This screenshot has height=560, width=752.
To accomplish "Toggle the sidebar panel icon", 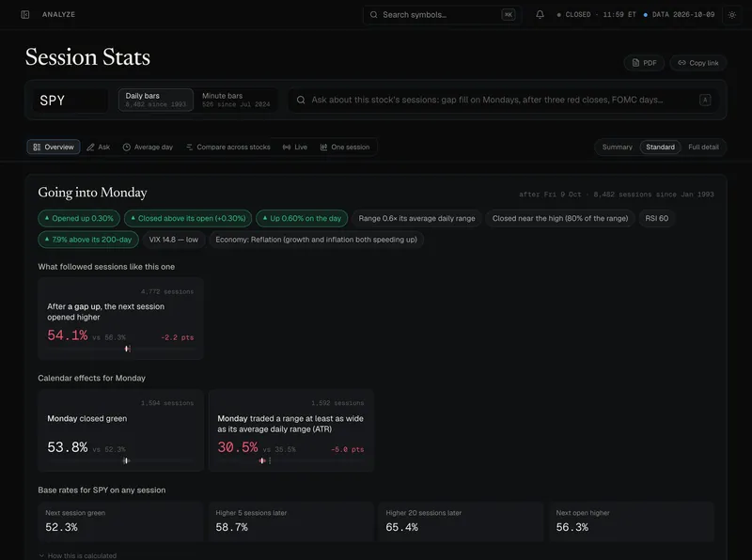I will click(x=25, y=14).
